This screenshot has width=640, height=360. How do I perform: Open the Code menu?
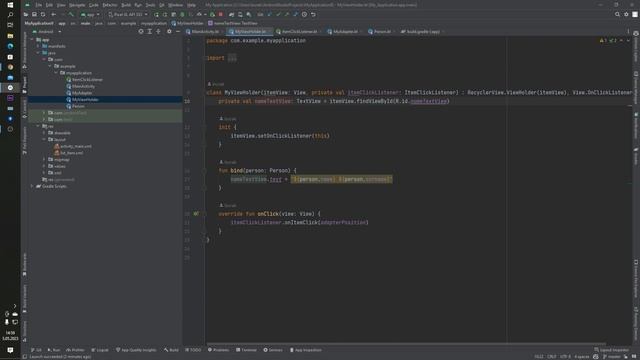93,5
